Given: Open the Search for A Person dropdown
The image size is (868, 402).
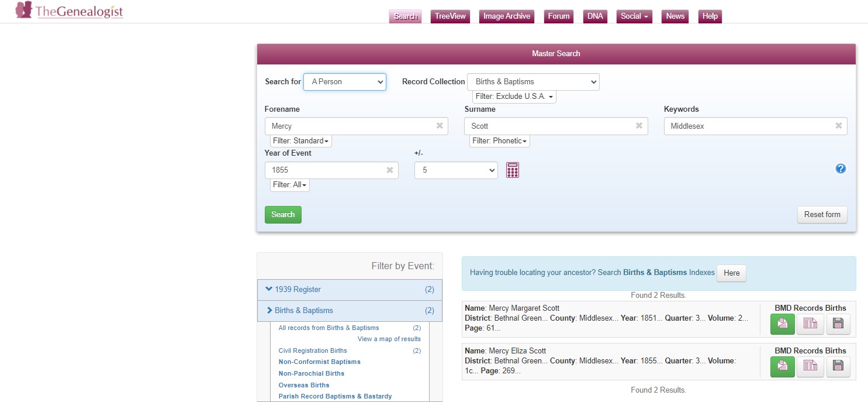Looking at the screenshot, I should (x=345, y=82).
